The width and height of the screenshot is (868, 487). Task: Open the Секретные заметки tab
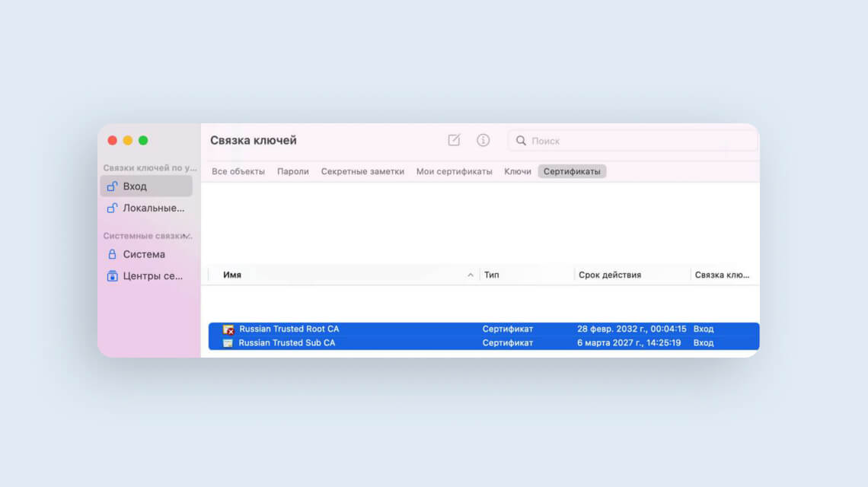[x=362, y=171]
